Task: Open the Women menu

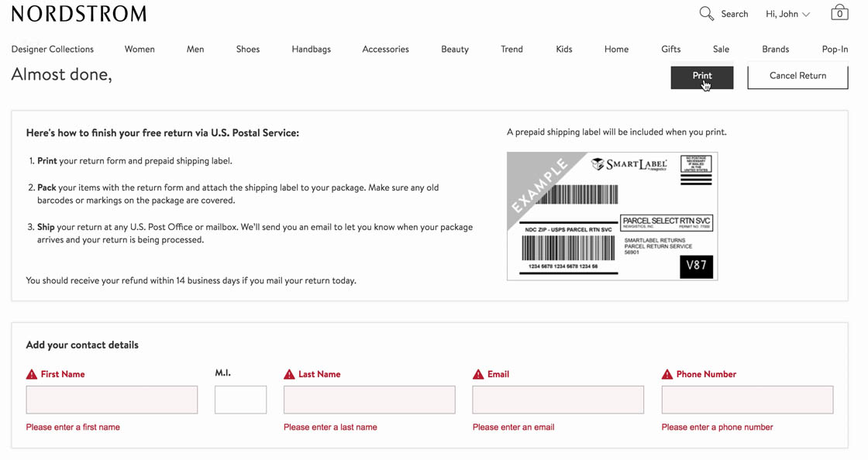Action: (x=139, y=49)
